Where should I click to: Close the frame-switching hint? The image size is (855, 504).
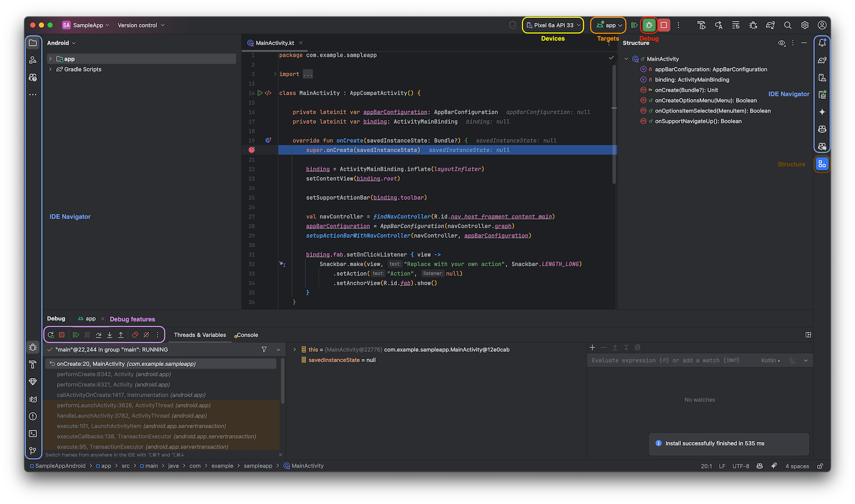(x=281, y=455)
